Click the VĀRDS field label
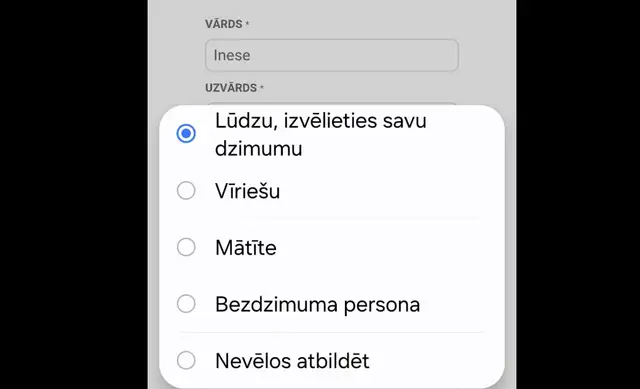The width and height of the screenshot is (640, 389). pyautogui.click(x=224, y=24)
